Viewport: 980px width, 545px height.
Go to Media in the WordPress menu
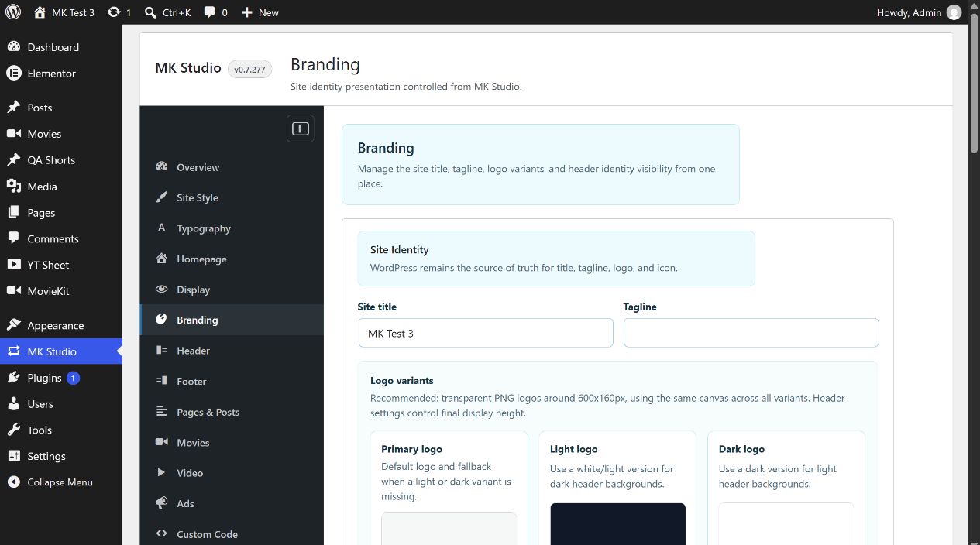(x=61, y=187)
